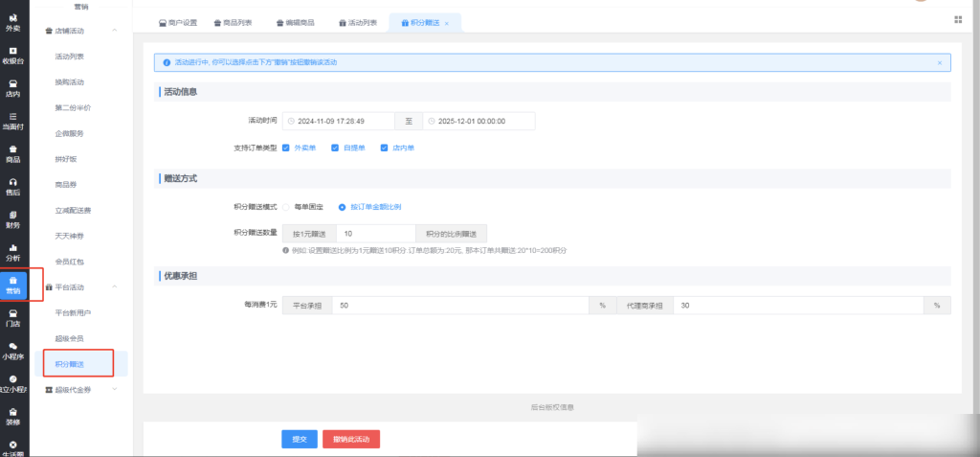The height and width of the screenshot is (457, 980).
Task: Uncheck the 外卖单 order type checkbox
Action: (x=286, y=148)
